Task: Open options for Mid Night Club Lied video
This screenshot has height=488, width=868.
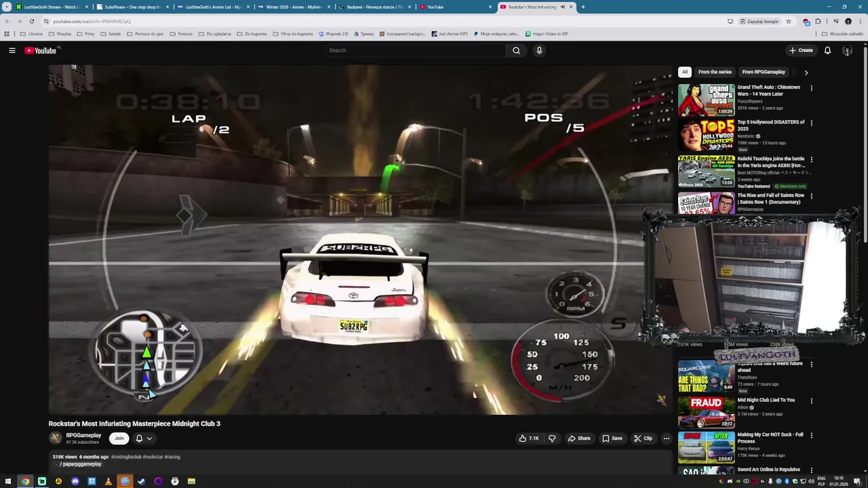Action: tap(811, 401)
